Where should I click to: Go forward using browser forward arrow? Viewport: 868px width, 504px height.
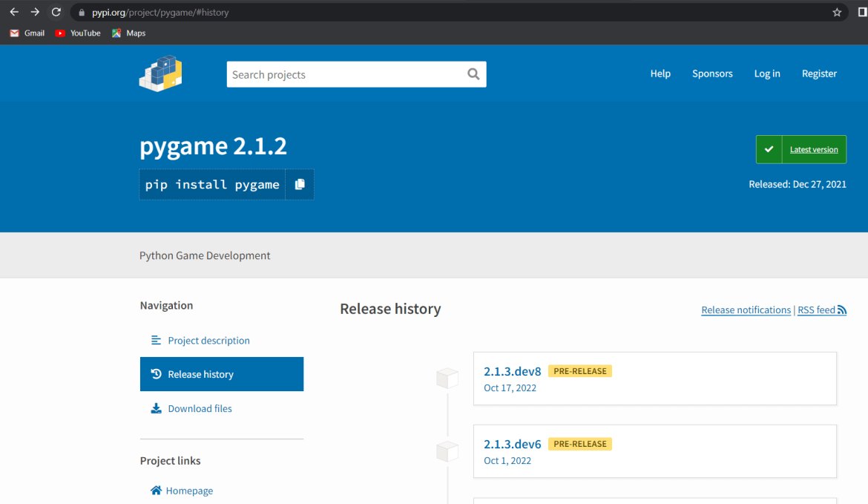pos(35,12)
